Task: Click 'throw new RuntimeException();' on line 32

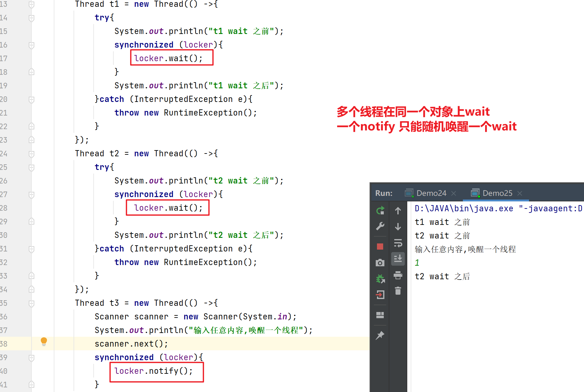Action: click(186, 262)
